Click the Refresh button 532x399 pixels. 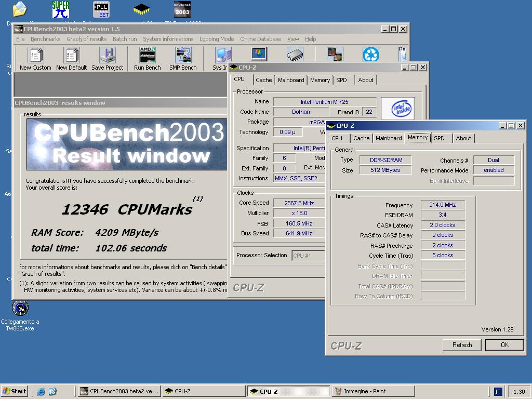coord(462,345)
